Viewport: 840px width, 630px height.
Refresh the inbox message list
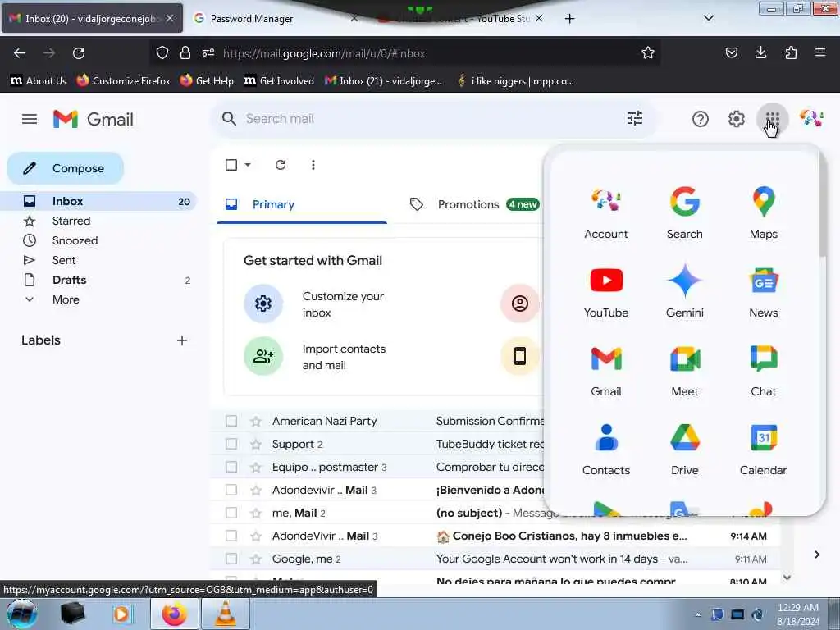tap(281, 164)
